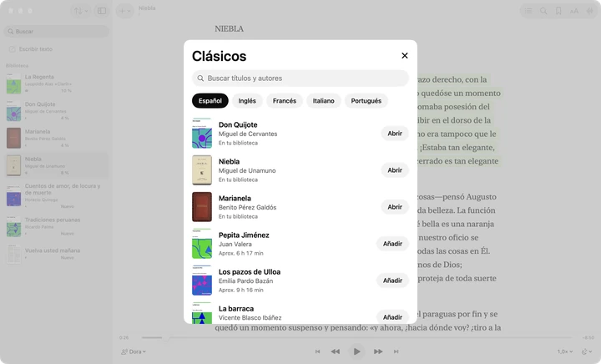
Task: Click the Vicente Blasco Ibáñez author text
Action: (250, 317)
